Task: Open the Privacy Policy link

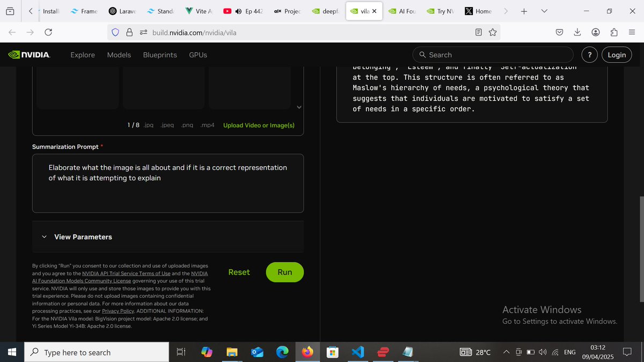Action: click(x=118, y=311)
